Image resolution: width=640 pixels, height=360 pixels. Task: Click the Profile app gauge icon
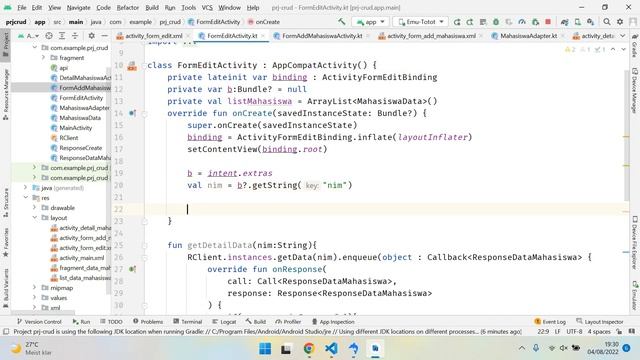522,22
